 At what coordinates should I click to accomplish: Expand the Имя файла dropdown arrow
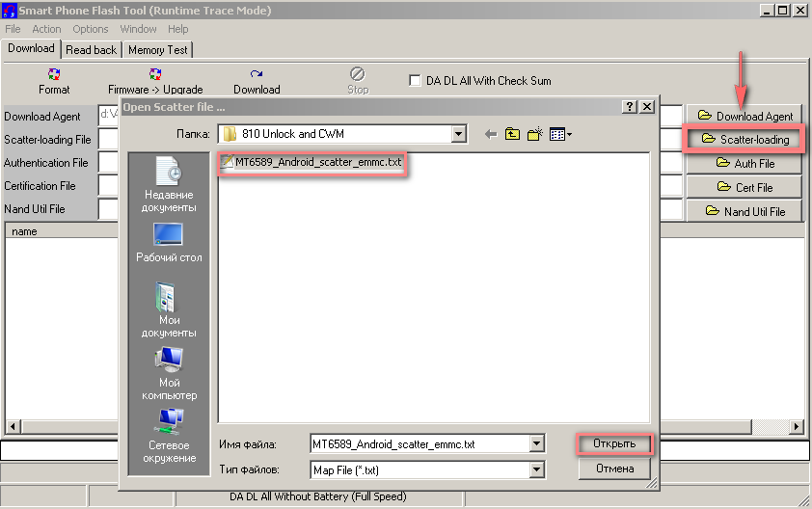[537, 443]
